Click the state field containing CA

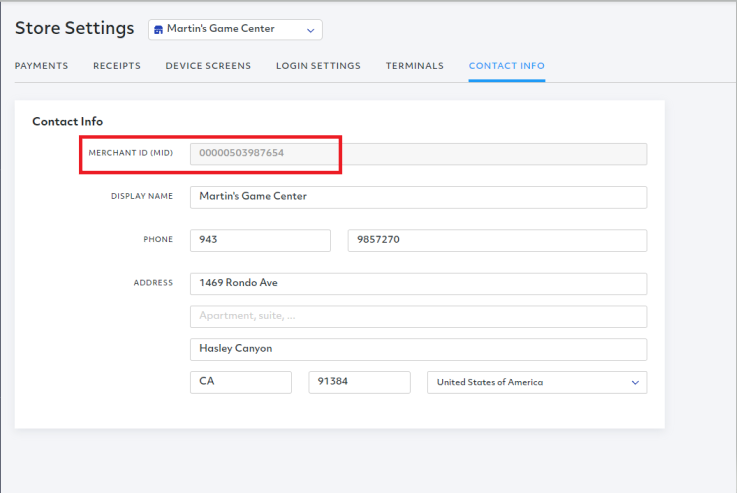(240, 382)
